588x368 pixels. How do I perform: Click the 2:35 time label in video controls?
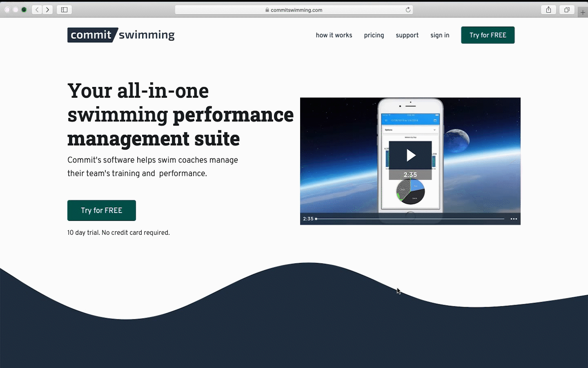pos(308,219)
